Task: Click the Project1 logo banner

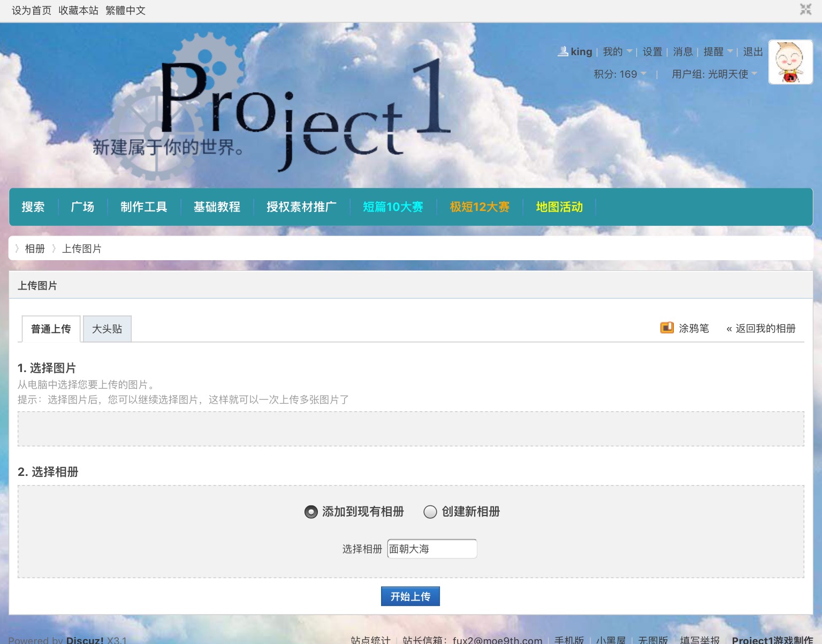Action: [273, 107]
